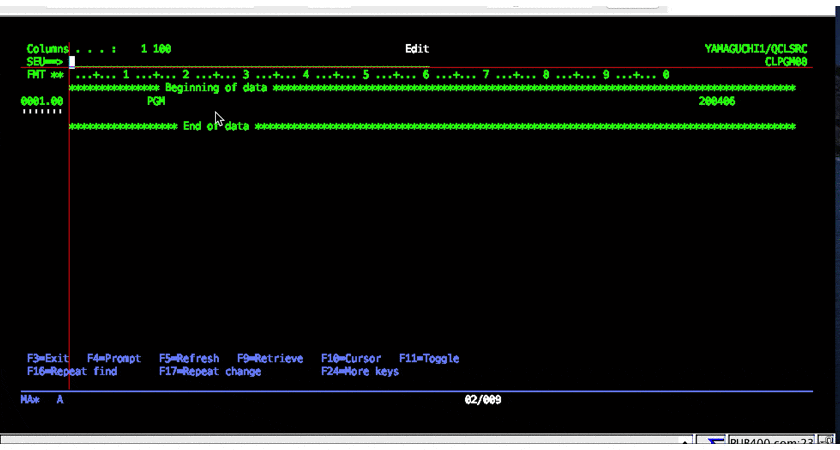Click the PUB400.com:23 connection status
This screenshot has width=840, height=450.
tap(771, 443)
